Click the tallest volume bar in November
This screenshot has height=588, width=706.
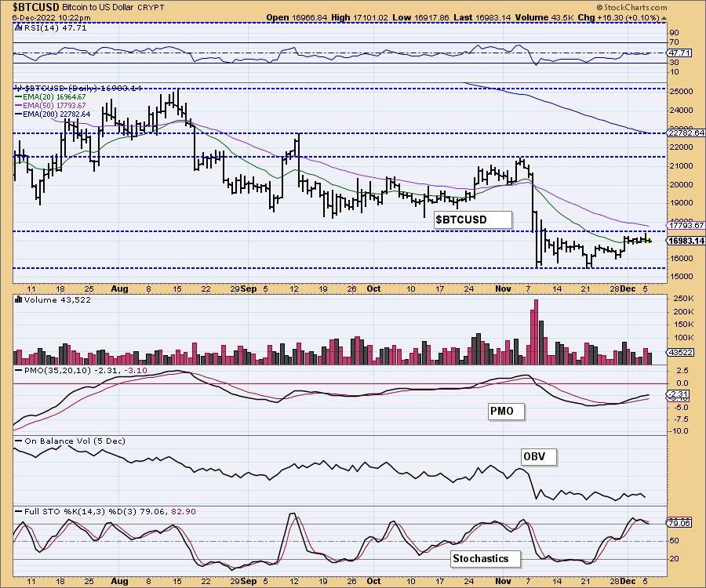coord(536,332)
